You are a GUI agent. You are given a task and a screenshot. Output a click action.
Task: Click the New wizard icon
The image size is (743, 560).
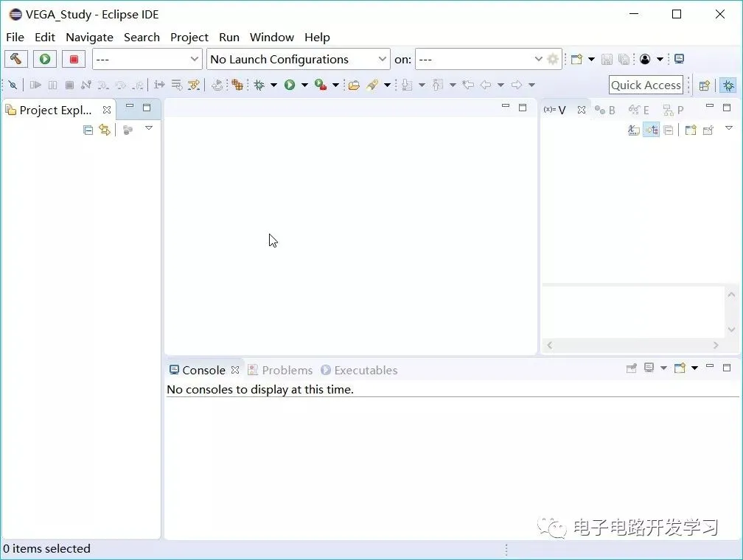click(576, 59)
